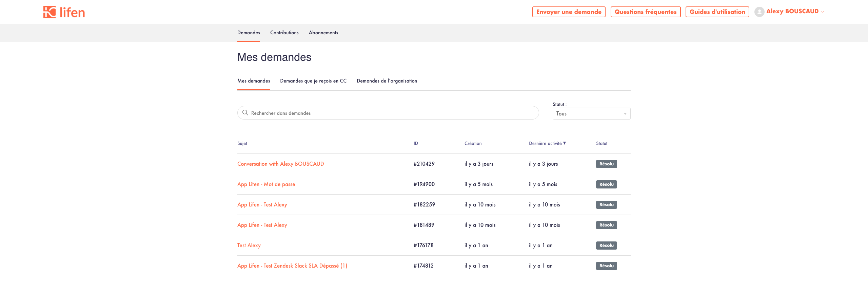868x308 pixels.
Task: Open the Test Zendesk Slack SLA Dépassé request
Action: 292,266
